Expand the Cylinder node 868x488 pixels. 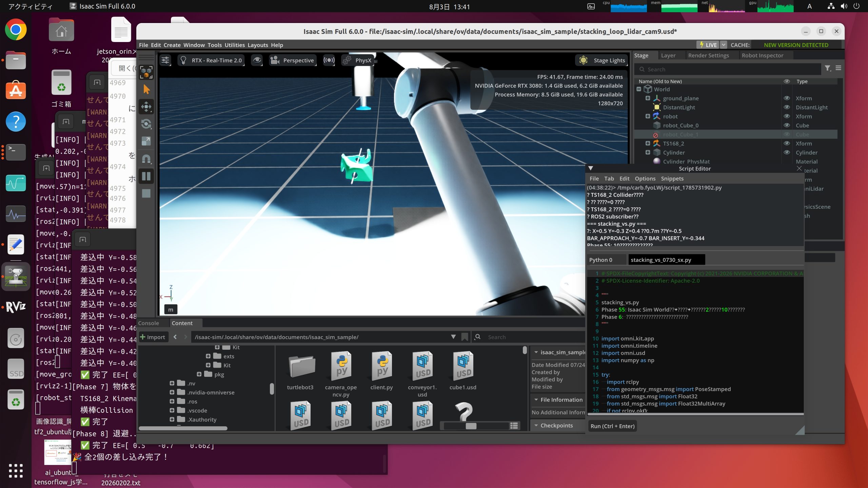[648, 152]
